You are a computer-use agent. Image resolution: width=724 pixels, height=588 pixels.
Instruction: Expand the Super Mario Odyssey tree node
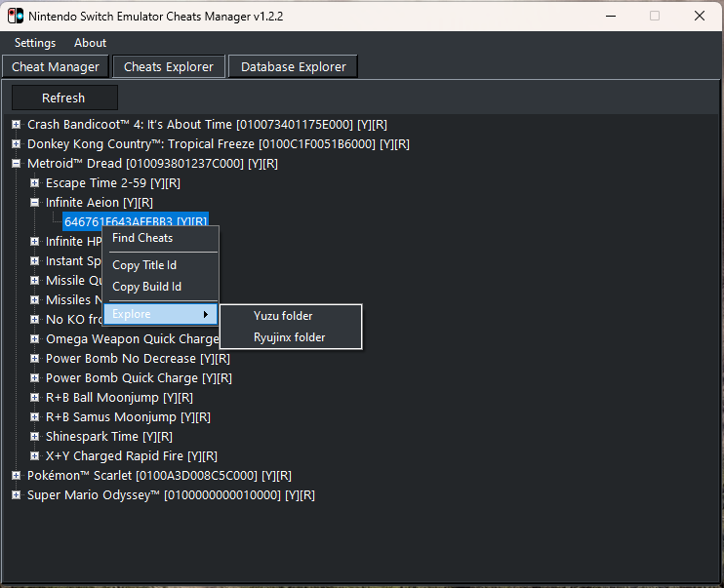point(17,494)
